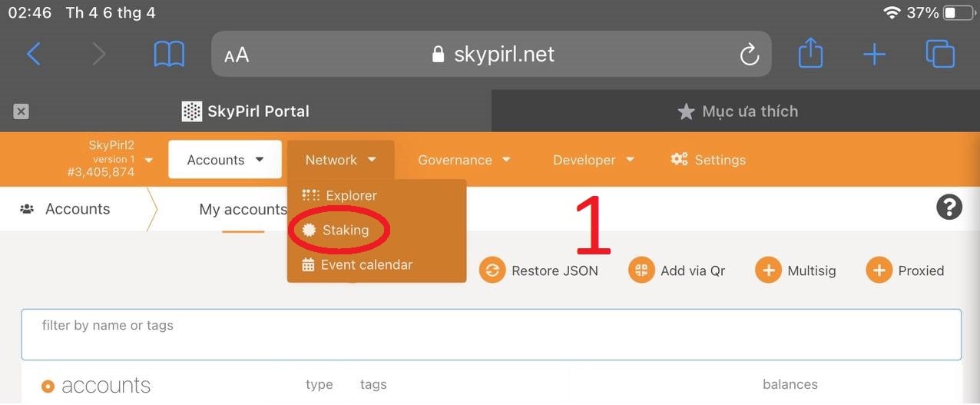Expand the Accounts dropdown
The image size is (980, 405).
click(x=225, y=160)
